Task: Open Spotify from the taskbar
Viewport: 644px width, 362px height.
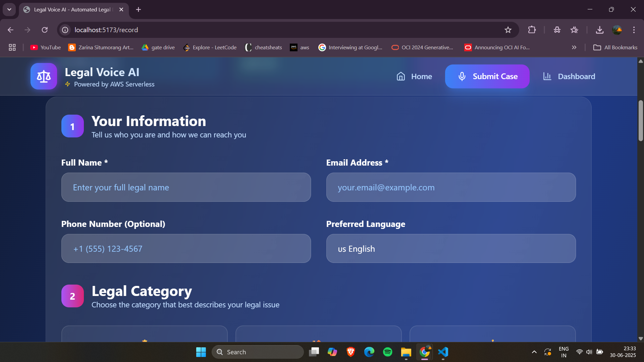Action: 387,352
